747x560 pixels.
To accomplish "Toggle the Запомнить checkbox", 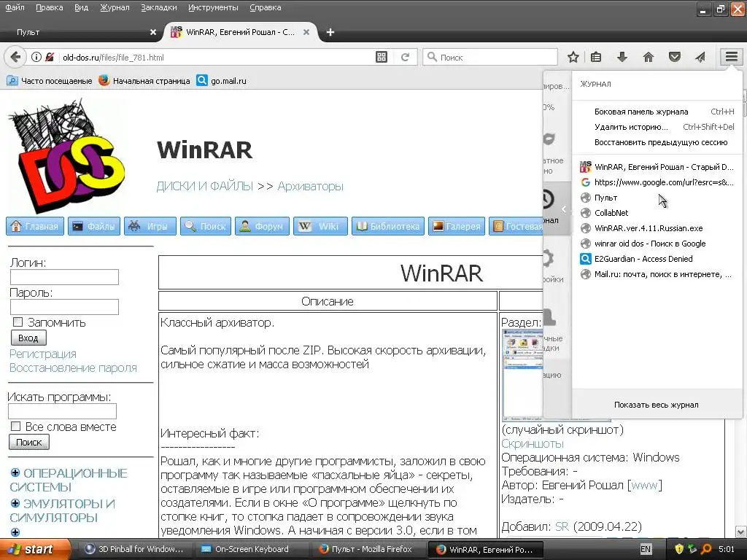I will 18,322.
